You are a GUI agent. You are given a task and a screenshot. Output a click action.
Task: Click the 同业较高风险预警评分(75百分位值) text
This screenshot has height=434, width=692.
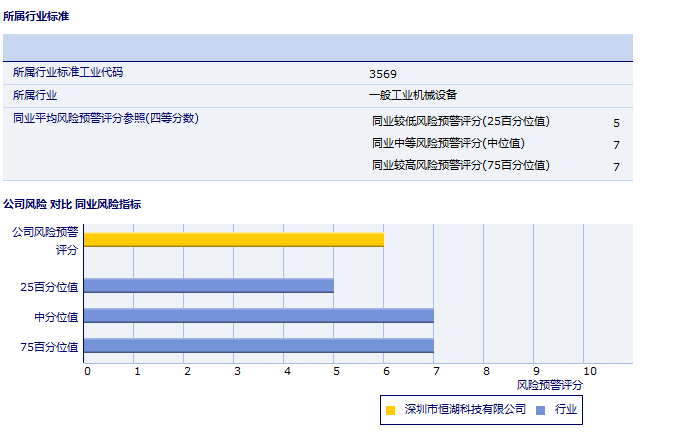pos(460,165)
